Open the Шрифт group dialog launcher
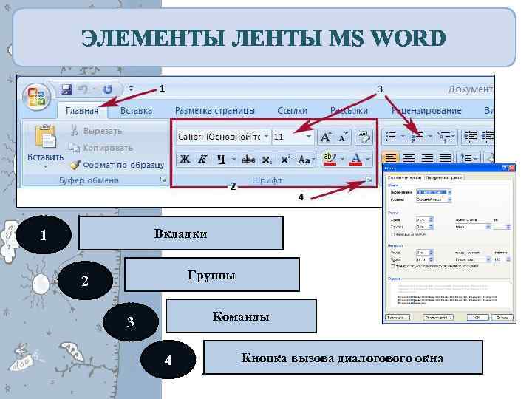Viewport: 532px width, 399px height. pyautogui.click(x=368, y=180)
